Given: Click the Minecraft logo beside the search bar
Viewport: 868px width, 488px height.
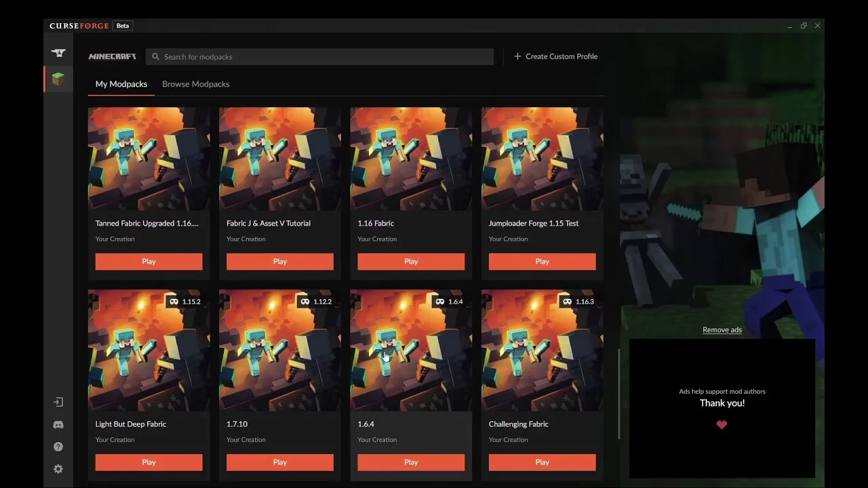Looking at the screenshot, I should tap(112, 57).
